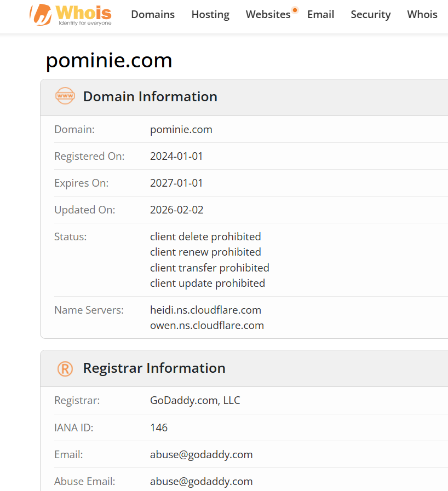Click the orange notification dot on Websites

[295, 10]
